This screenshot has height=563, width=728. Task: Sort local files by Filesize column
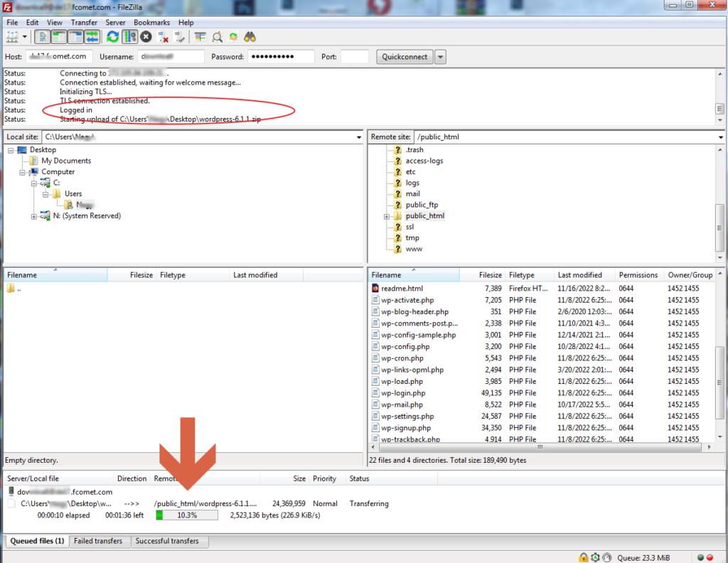pyautogui.click(x=132, y=275)
